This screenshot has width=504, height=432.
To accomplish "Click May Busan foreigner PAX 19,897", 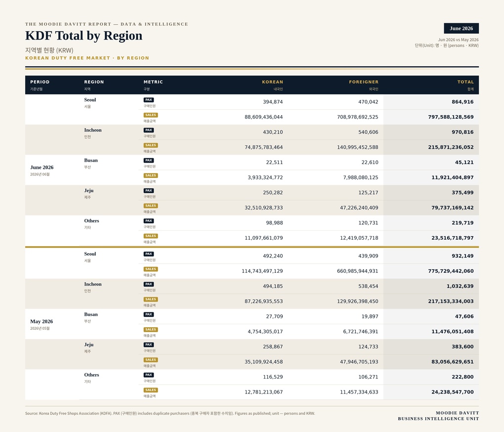I will pos(370,316).
